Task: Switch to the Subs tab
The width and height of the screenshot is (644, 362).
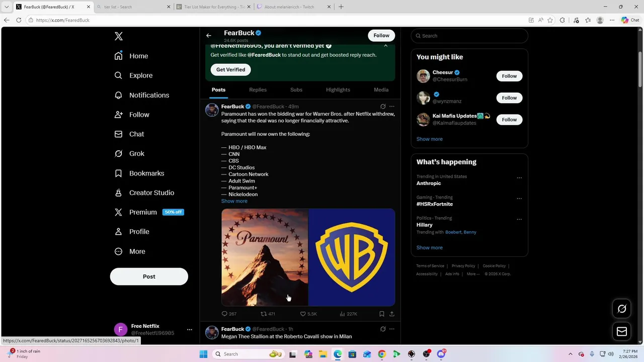Action: point(296,89)
